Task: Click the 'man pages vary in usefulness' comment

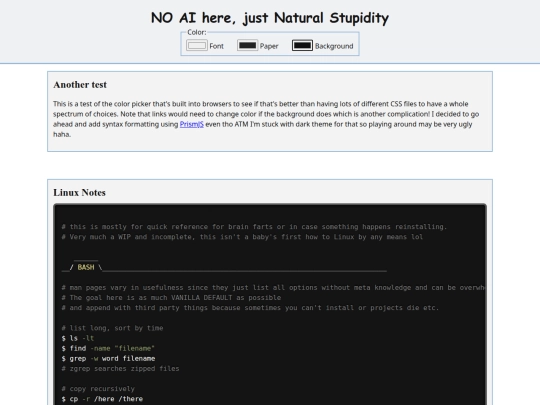Action: (273, 288)
